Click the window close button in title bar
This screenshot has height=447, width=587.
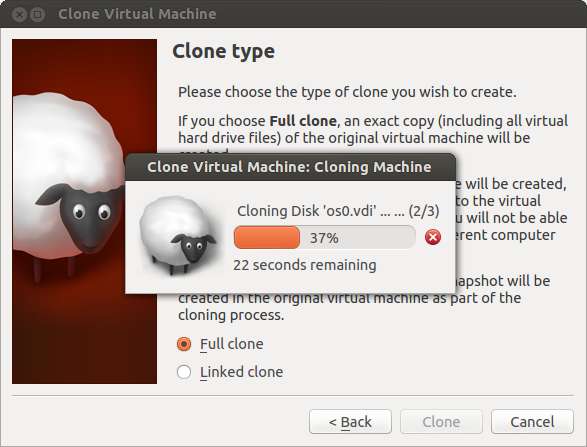pyautogui.click(x=19, y=14)
